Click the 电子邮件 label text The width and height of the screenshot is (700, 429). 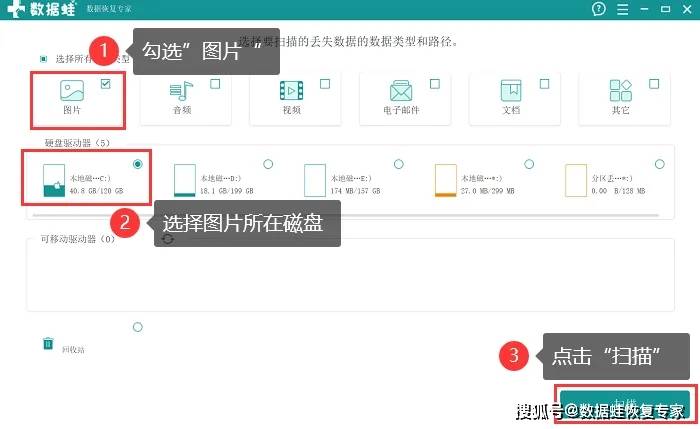click(401, 110)
